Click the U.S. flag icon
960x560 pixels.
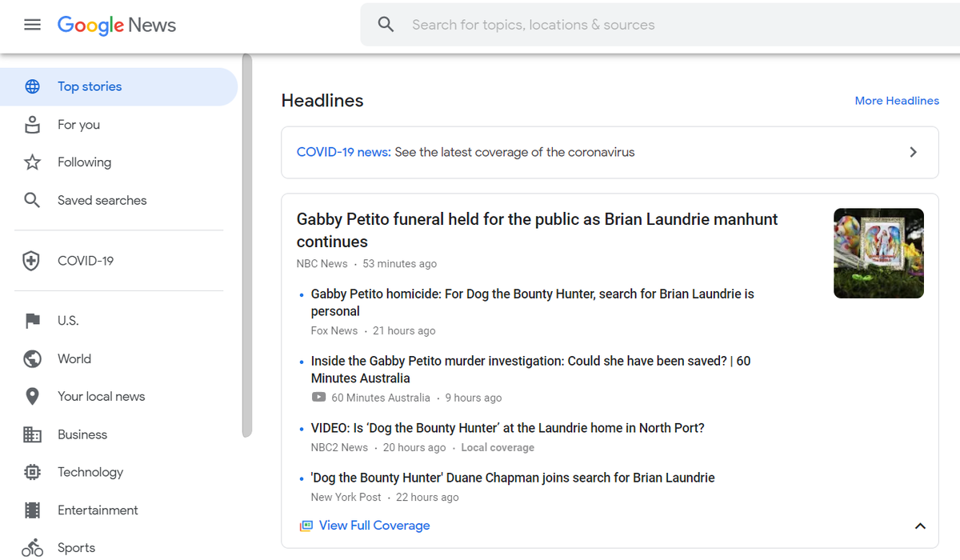pos(32,321)
